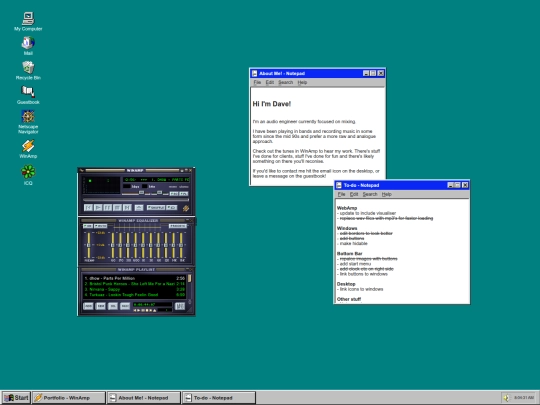Toggle the PL playlist button in WinAmp
The height and width of the screenshot is (405, 540).
[184, 194]
